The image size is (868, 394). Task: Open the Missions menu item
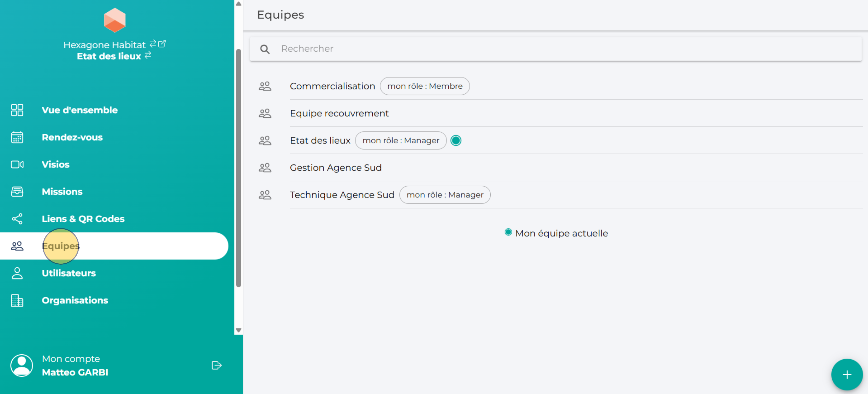[62, 192]
